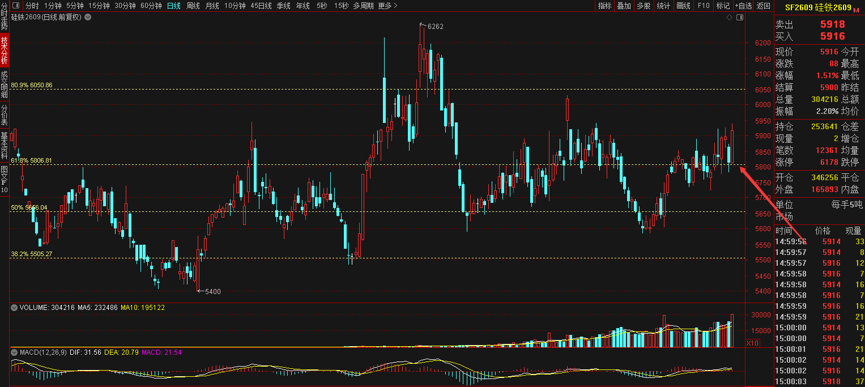This screenshot has height=387, width=865.
Task: Select the 月线 monthly period
Action: point(212,6)
